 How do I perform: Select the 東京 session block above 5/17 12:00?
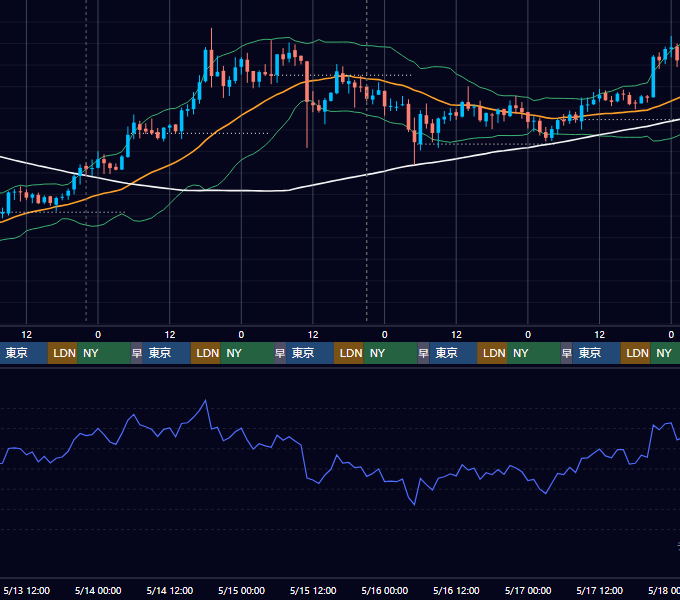point(596,353)
